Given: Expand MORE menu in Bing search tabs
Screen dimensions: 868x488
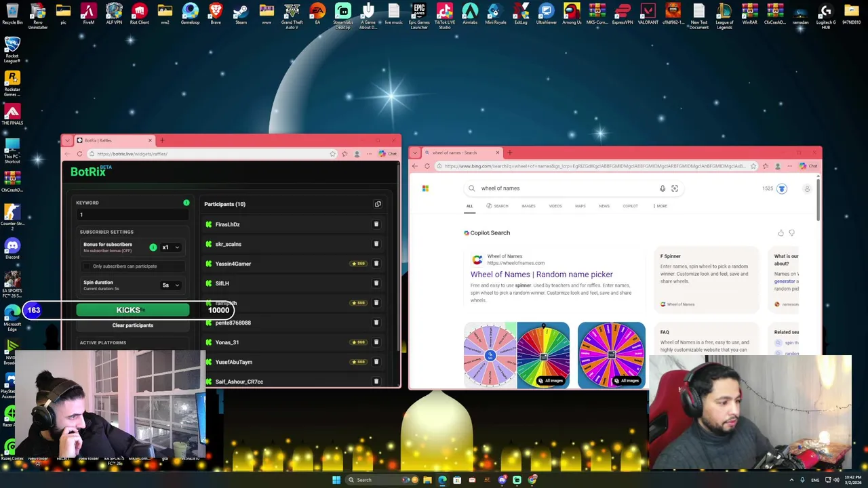Looking at the screenshot, I should pyautogui.click(x=660, y=206).
